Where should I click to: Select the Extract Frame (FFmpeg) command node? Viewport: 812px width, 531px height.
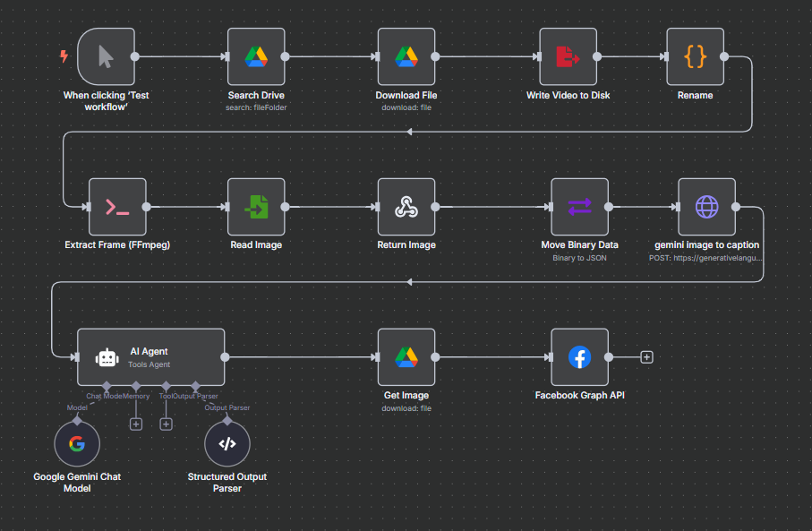point(117,207)
